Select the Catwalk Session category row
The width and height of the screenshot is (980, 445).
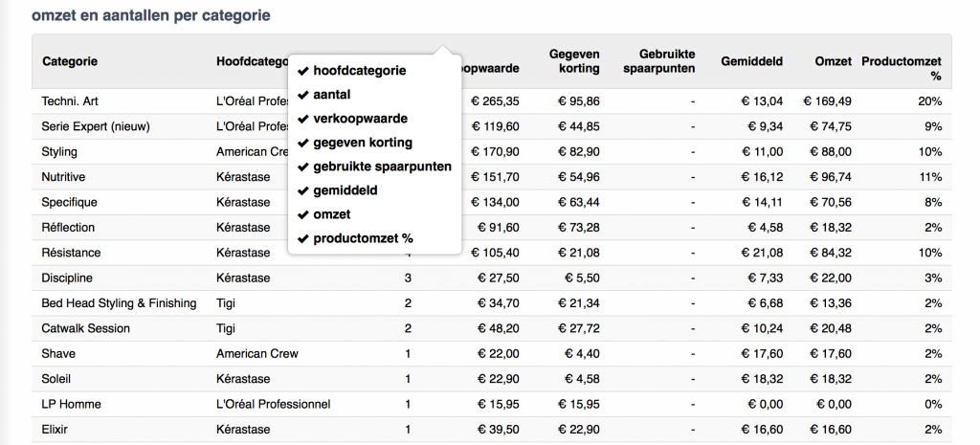[x=86, y=328]
